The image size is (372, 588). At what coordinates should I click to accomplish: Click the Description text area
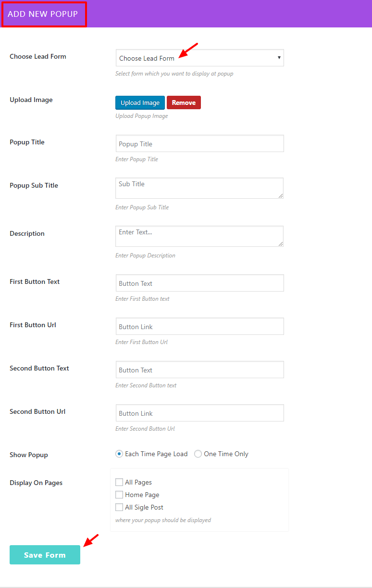199,236
